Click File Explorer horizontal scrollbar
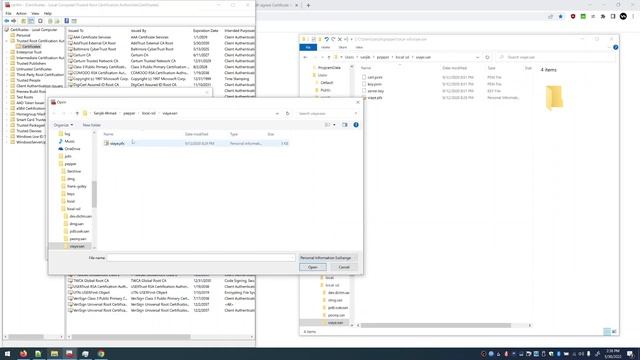640x360 pixels. click(x=436, y=325)
